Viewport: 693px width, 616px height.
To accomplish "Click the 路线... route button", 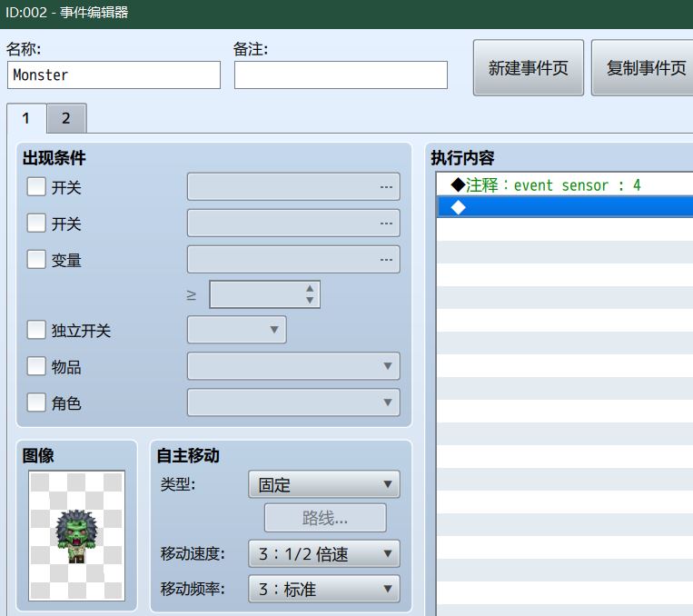I will pyautogui.click(x=325, y=518).
